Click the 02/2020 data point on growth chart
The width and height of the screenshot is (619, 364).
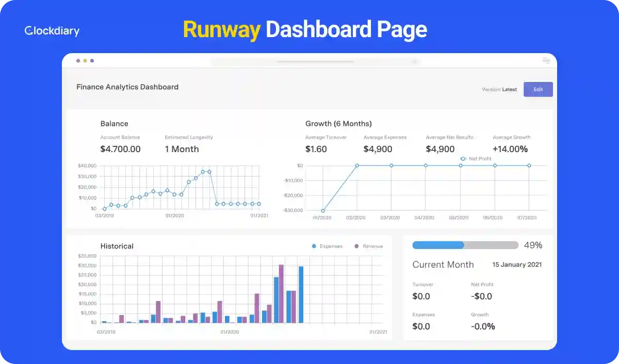357,166
